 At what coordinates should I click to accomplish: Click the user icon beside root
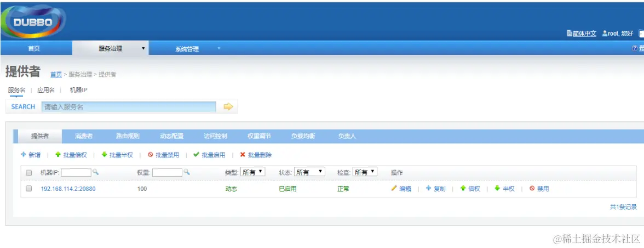(605, 33)
